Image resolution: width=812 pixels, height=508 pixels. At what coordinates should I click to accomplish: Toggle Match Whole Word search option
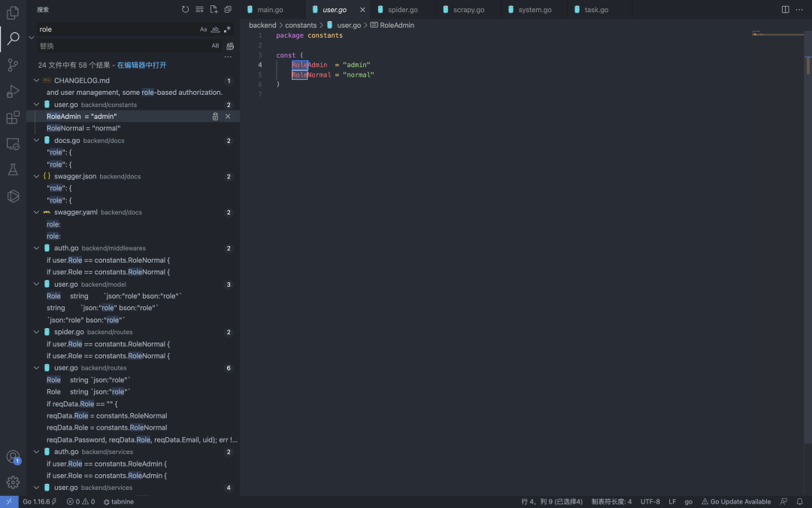(215, 29)
